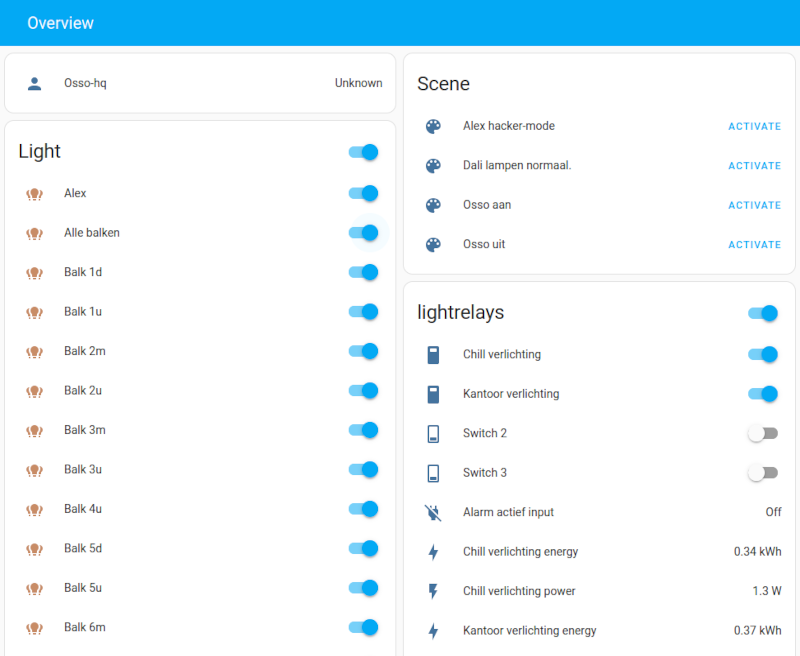
Task: Click the power icon for Chill verlichting power
Action: 433,591
